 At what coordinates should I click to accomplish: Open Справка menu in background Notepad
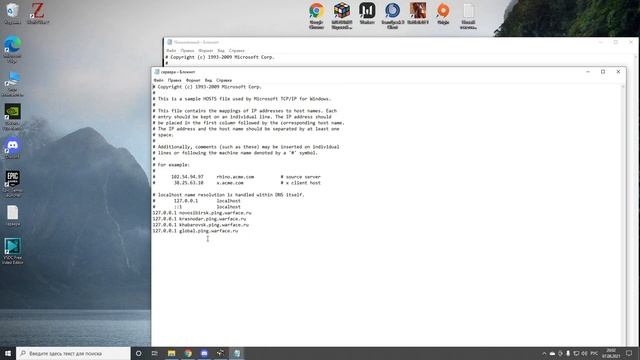(236, 51)
